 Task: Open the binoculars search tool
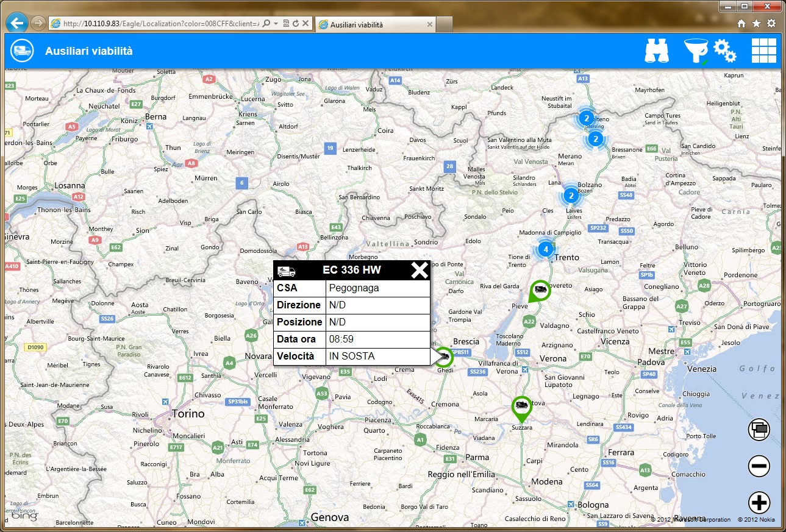pos(657,51)
